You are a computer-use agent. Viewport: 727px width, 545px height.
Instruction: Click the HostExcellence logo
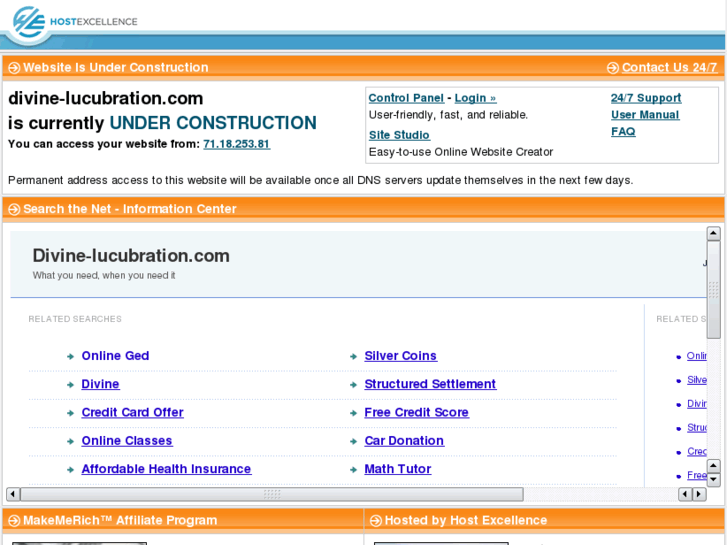click(75, 22)
